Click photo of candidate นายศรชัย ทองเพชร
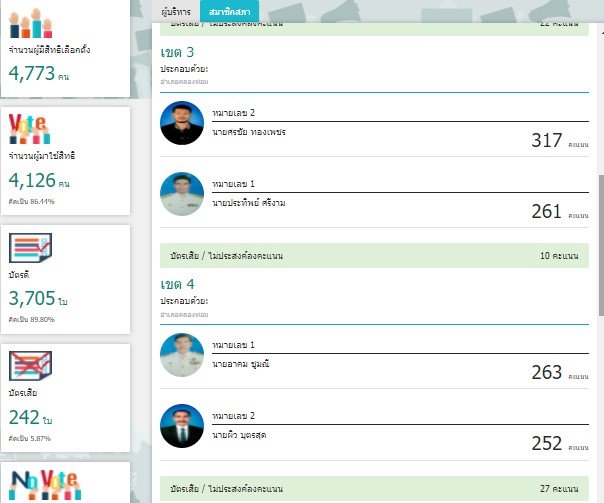The height and width of the screenshot is (503, 604). pos(182,123)
